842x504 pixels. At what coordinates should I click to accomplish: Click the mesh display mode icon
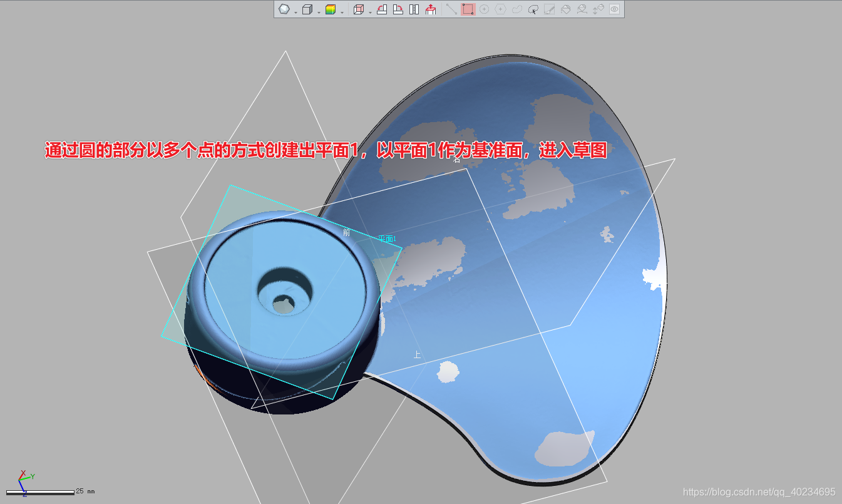[x=284, y=9]
